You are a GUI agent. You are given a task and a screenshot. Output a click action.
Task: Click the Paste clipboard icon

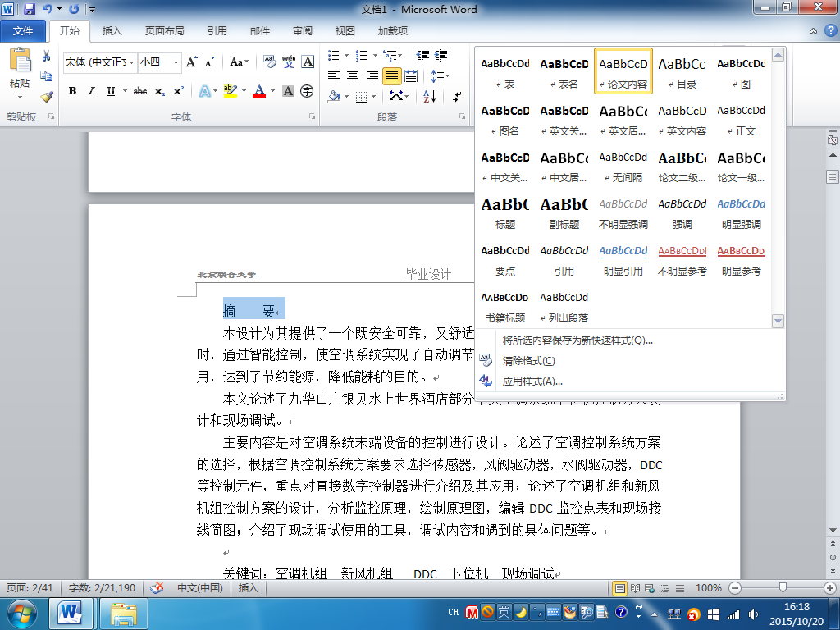[x=20, y=60]
